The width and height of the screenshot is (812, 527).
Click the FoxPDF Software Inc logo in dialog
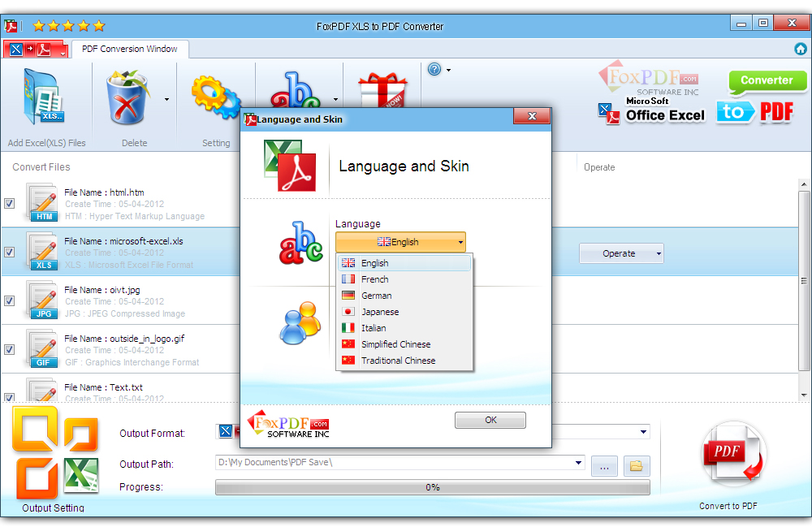pyautogui.click(x=288, y=425)
